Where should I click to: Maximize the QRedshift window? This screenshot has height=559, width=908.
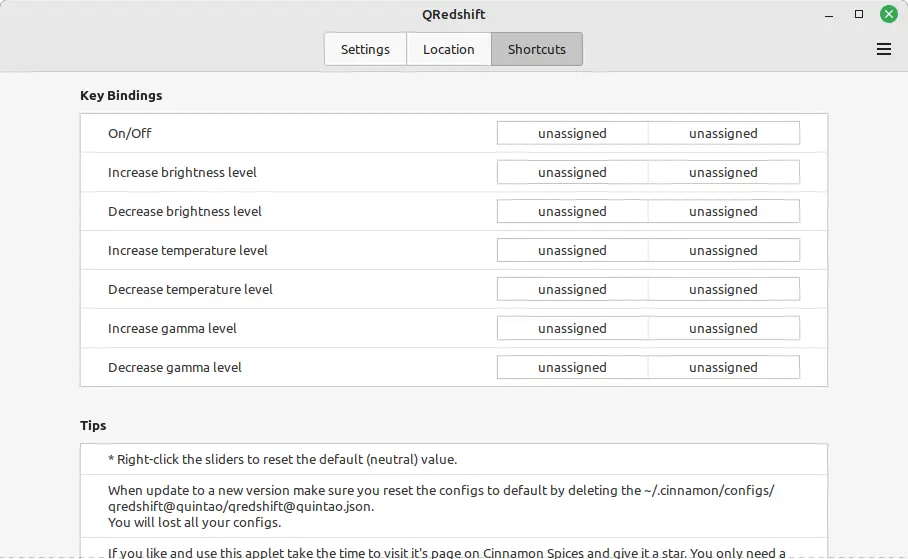859,15
